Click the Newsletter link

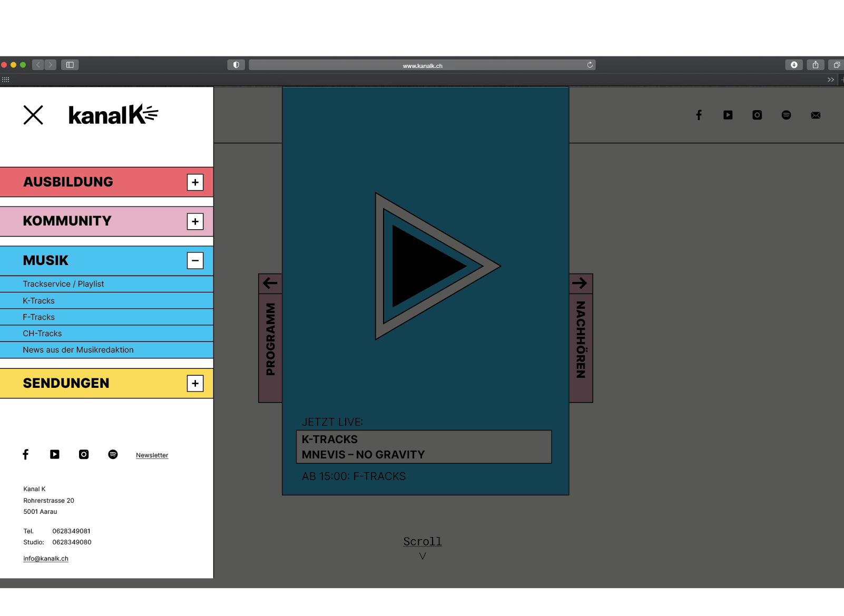152,455
